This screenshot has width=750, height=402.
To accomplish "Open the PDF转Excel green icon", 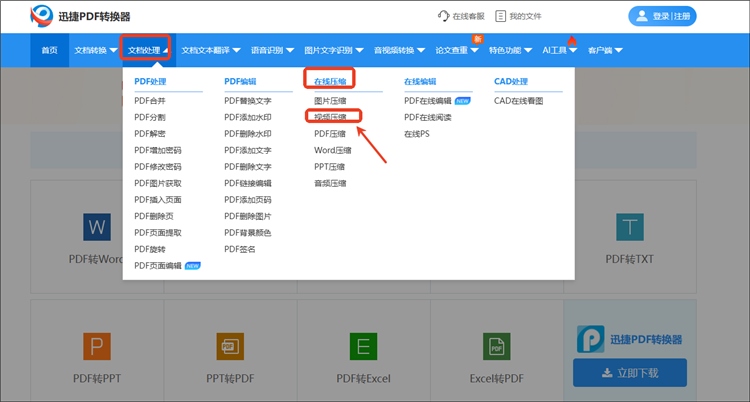I will pos(363,346).
